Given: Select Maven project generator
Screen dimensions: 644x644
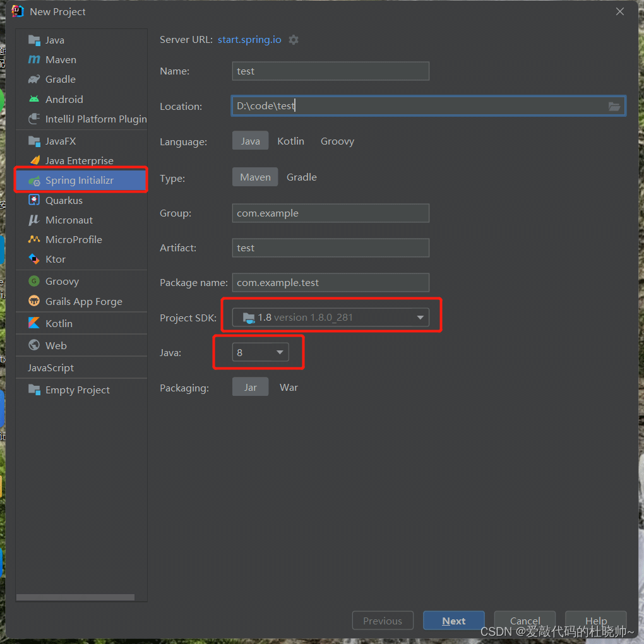Looking at the screenshot, I should [x=81, y=59].
